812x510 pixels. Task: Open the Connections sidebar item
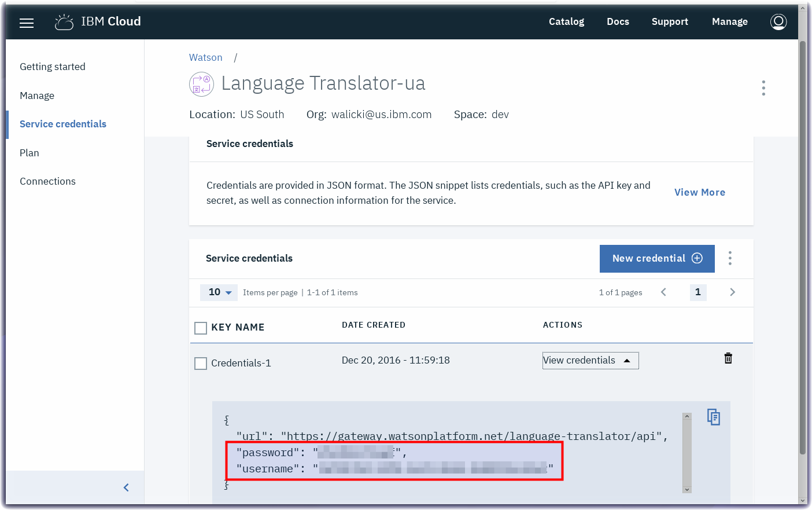pos(47,181)
